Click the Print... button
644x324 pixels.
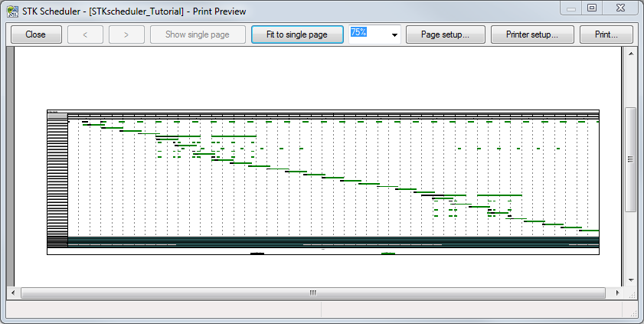pos(606,34)
